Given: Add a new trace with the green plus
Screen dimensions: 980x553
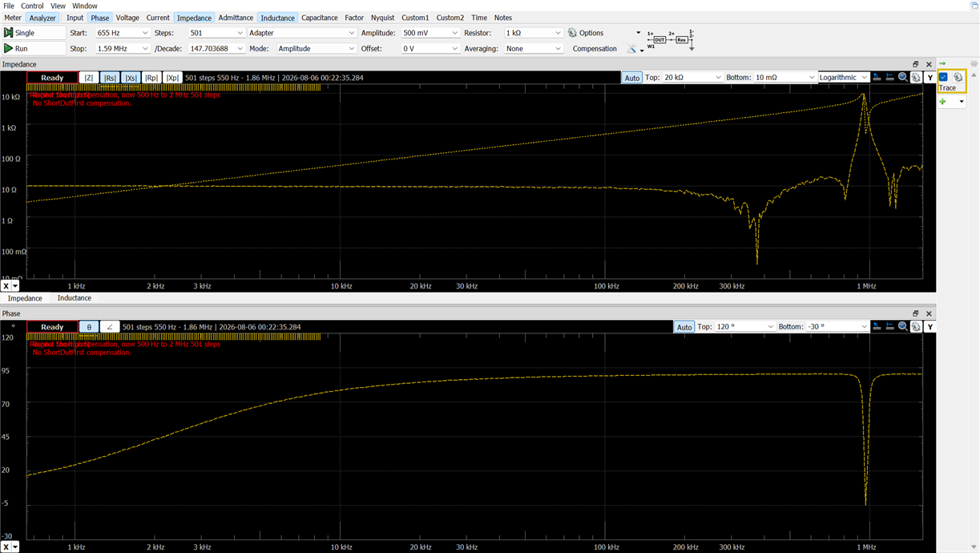Looking at the screenshot, I should pos(943,102).
